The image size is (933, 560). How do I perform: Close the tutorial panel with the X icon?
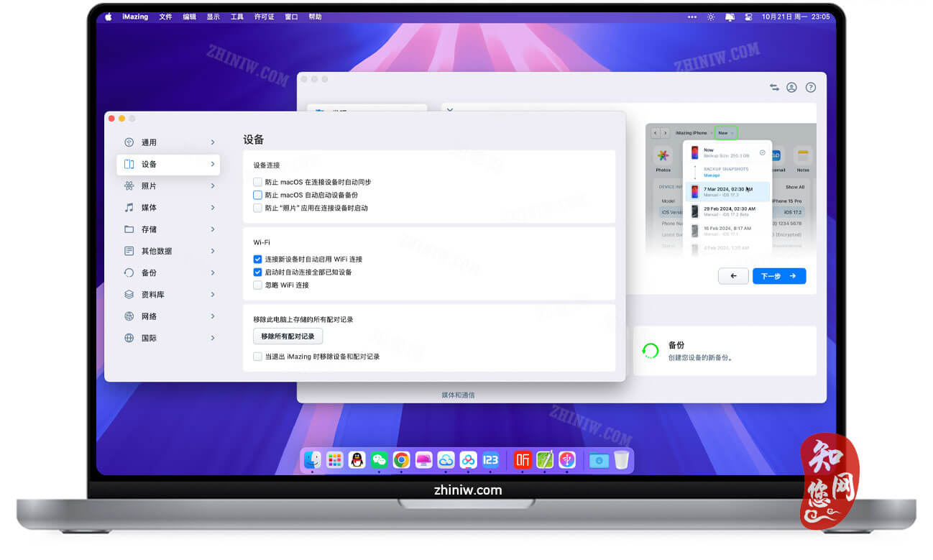450,110
